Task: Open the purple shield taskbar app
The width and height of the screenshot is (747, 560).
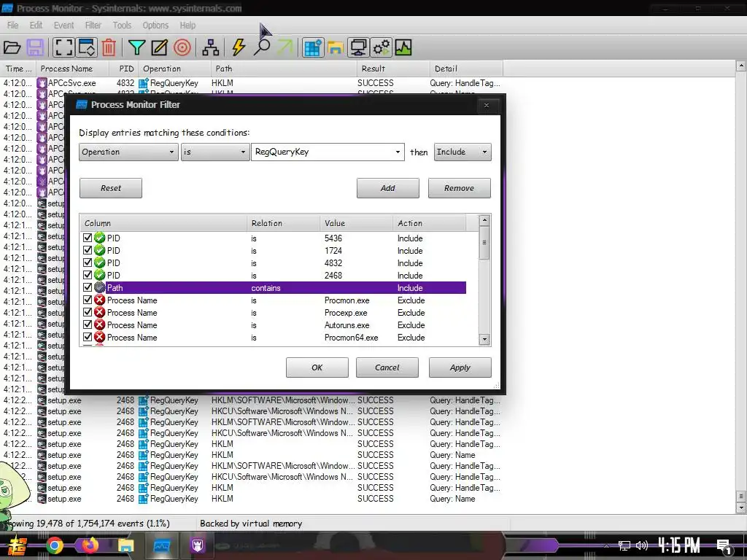Action: tap(197, 545)
